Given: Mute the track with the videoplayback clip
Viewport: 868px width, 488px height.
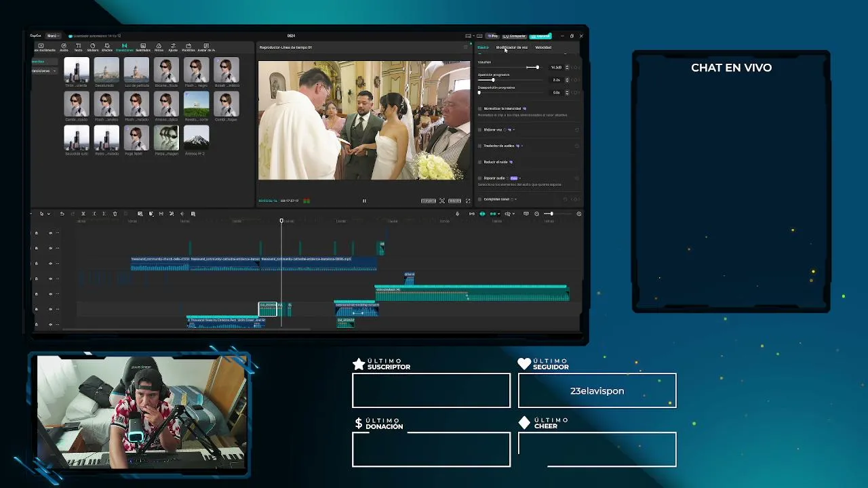Looking at the screenshot, I should point(50,293).
